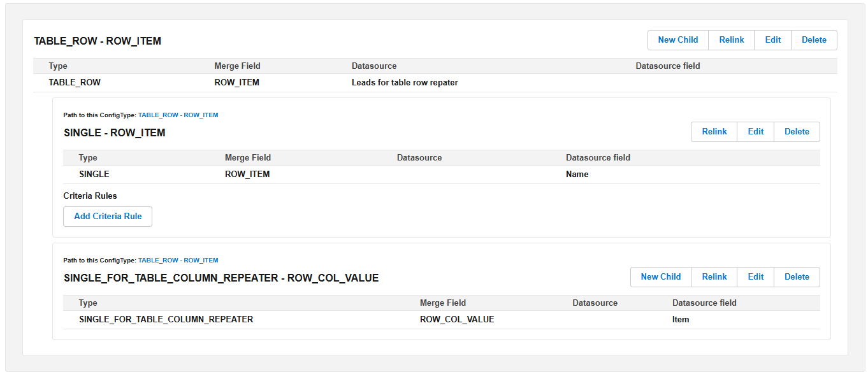The image size is (868, 379).
Task: Relink the SINGLE - ROW_ITEM config
Action: (714, 132)
